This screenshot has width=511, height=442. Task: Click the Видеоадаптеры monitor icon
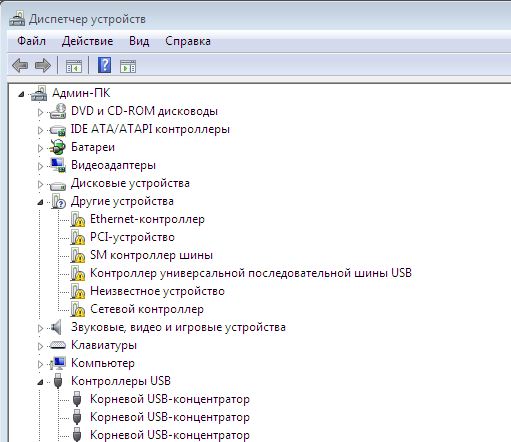tap(58, 165)
